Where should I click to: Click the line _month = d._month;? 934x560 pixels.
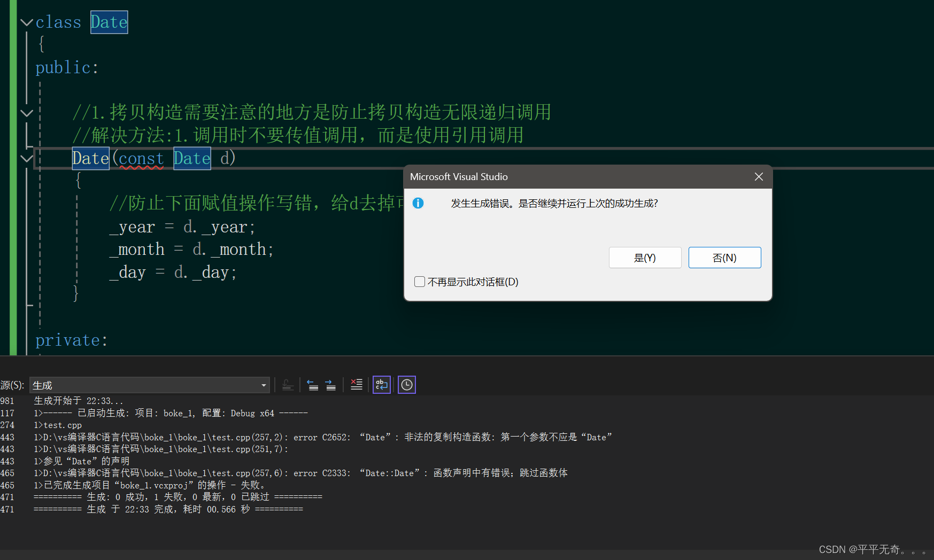point(191,250)
